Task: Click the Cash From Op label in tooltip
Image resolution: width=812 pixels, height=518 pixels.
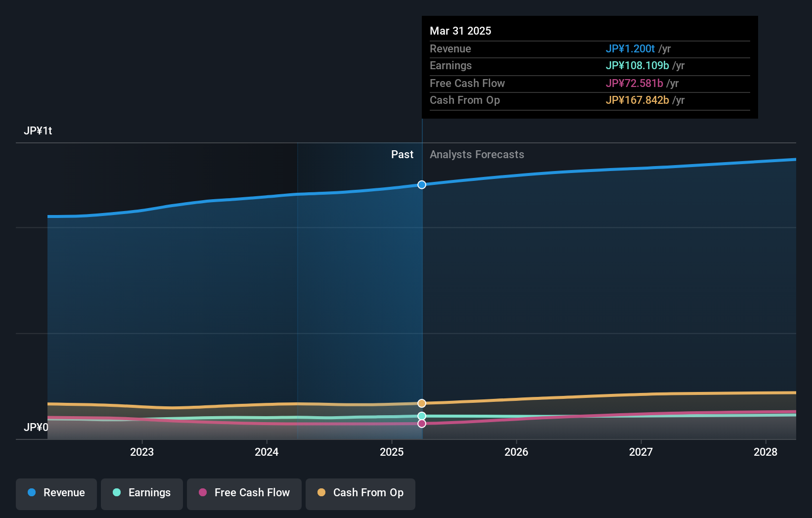Action: pos(465,100)
